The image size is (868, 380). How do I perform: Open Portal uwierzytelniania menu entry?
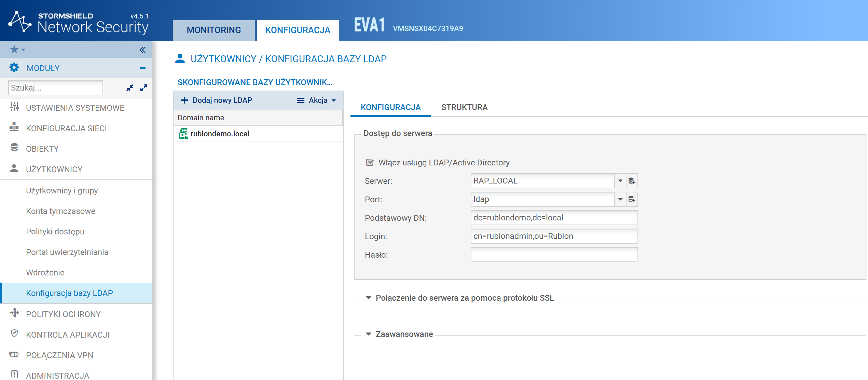[x=67, y=252]
